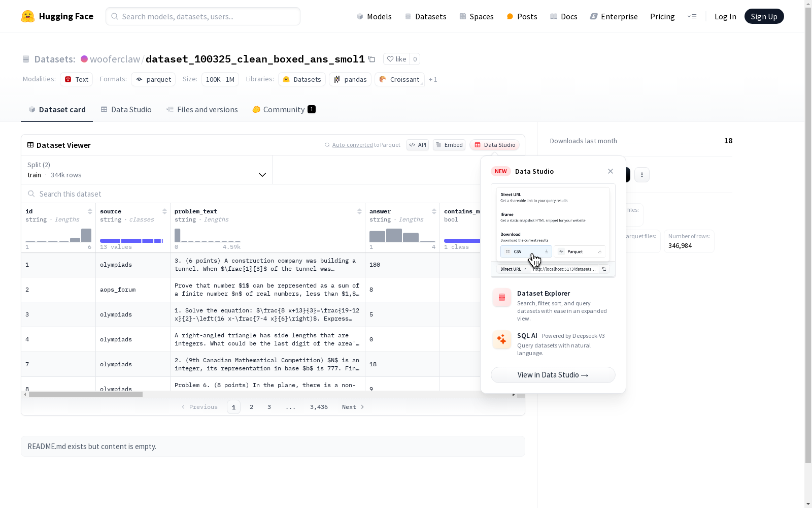Screen dimensions: 812x508
Task: Focus the Search models, datasets, users field
Action: coord(203,16)
